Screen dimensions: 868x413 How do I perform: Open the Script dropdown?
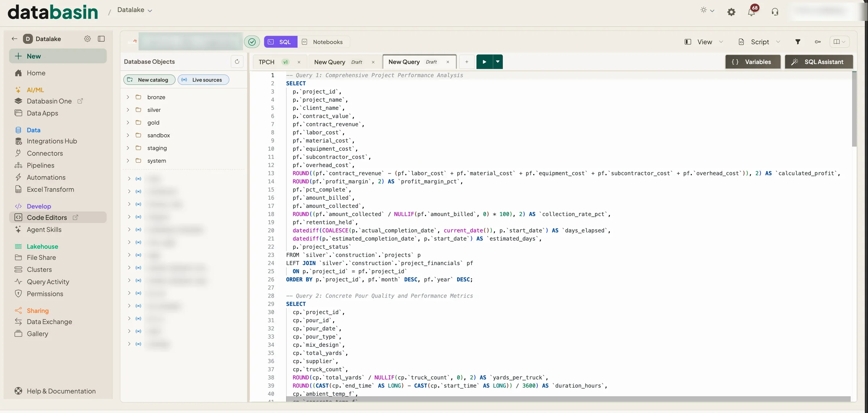759,42
